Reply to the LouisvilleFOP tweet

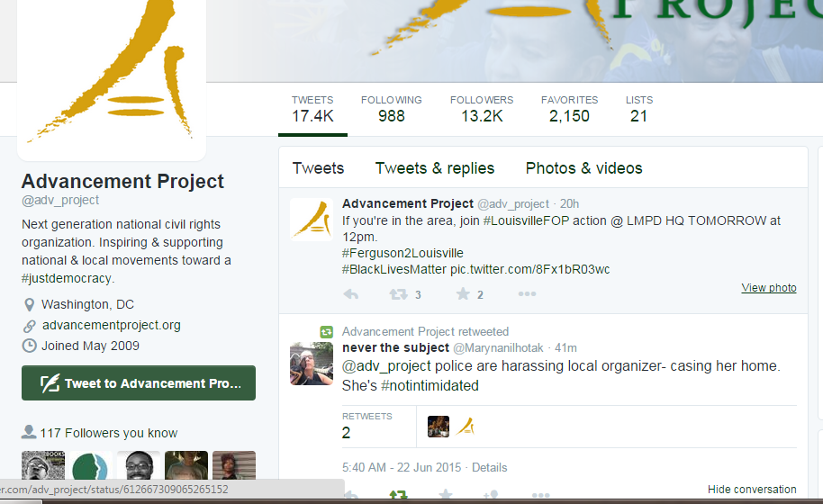(350, 294)
